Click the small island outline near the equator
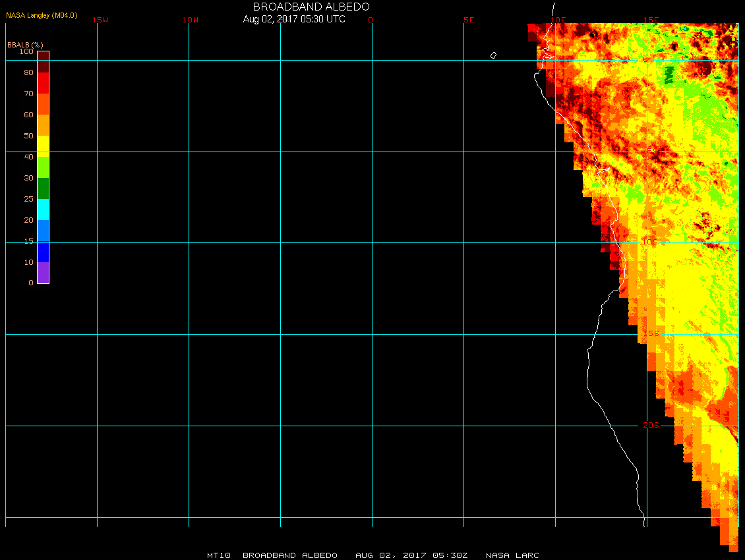Image resolution: width=745 pixels, height=560 pixels. tap(493, 55)
